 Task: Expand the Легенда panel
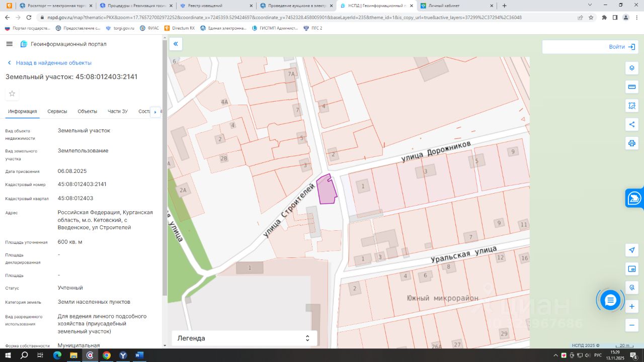[x=245, y=338]
